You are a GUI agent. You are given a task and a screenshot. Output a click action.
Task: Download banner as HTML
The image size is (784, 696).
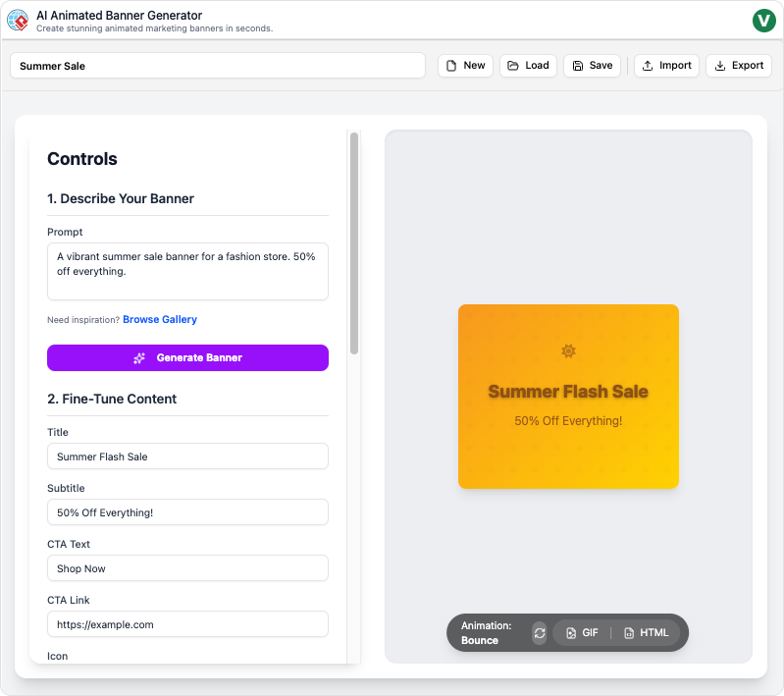click(x=646, y=633)
